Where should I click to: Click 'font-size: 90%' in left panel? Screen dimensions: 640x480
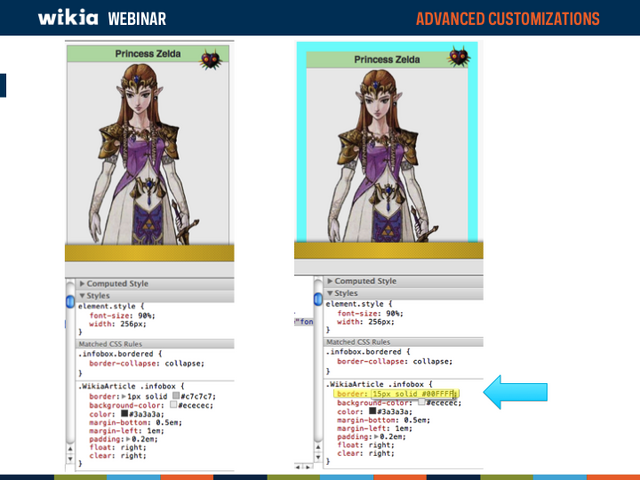coord(122,316)
